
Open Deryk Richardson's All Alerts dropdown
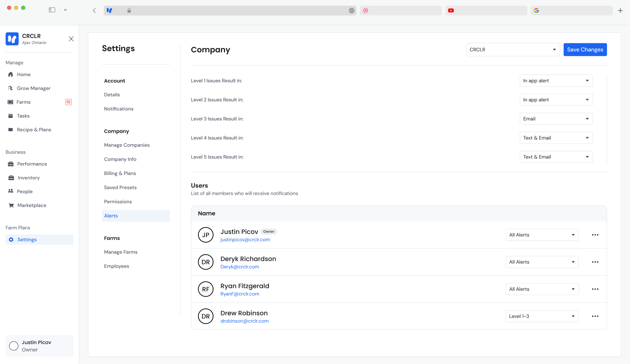point(542,262)
